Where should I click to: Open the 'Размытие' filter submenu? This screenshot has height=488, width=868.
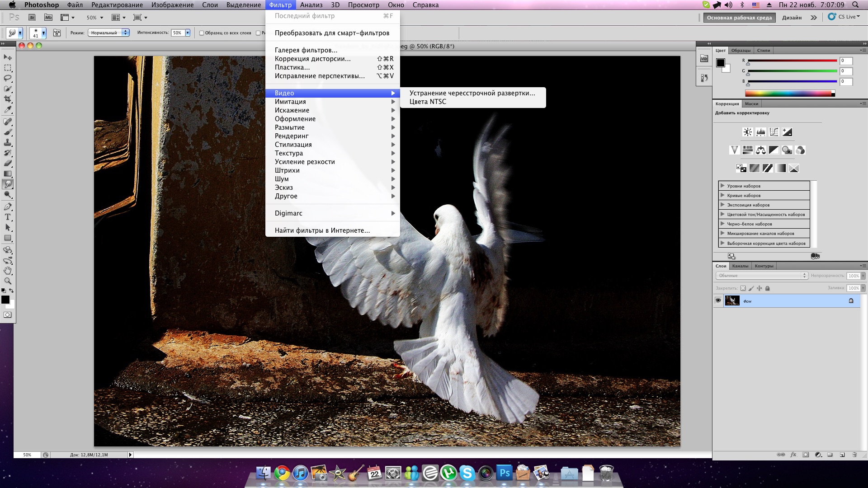click(x=333, y=127)
